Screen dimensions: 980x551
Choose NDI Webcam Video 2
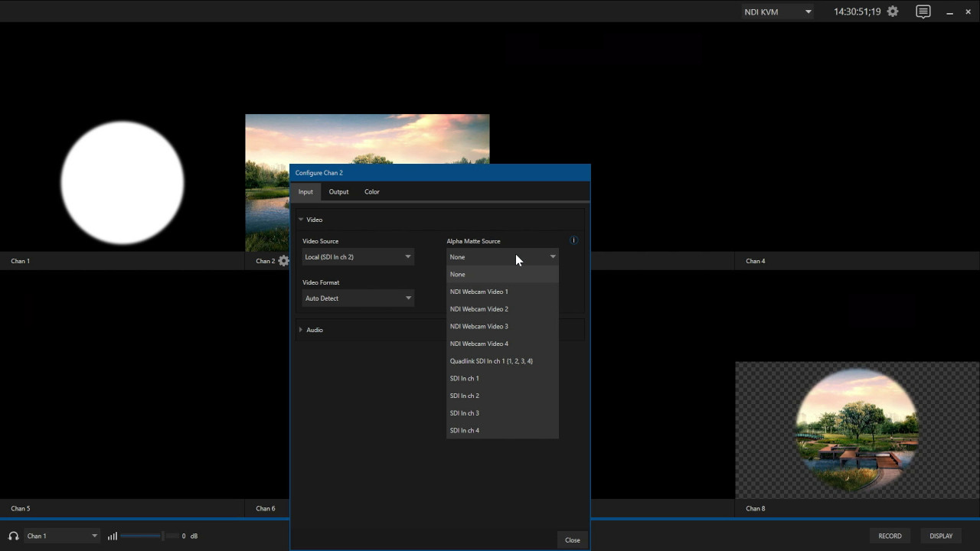point(502,309)
